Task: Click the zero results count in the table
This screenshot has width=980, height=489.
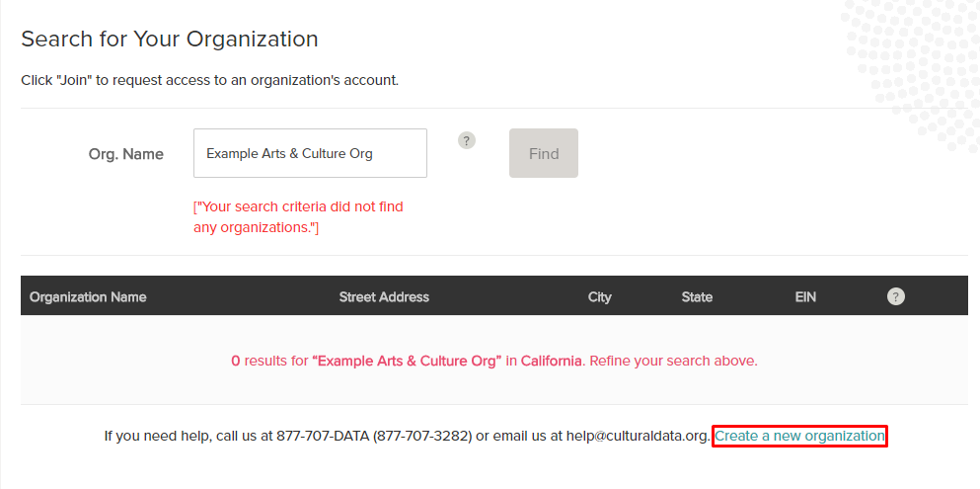Action: point(235,361)
